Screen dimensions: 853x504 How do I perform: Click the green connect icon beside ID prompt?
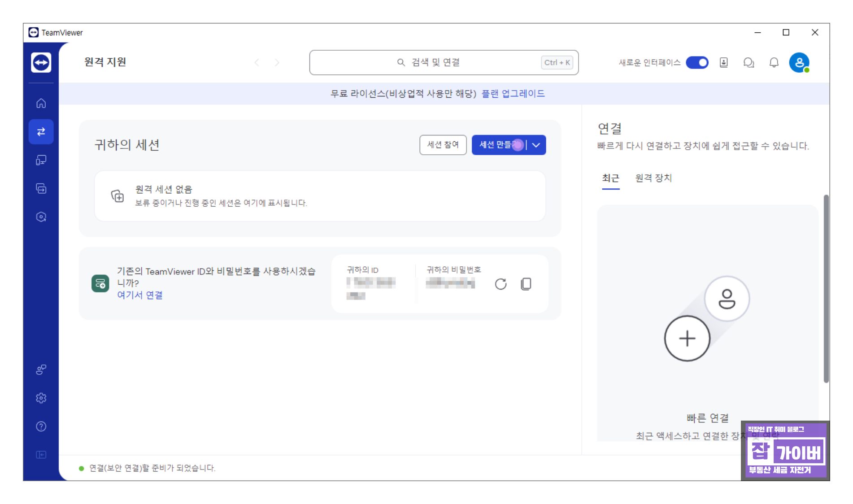(100, 283)
